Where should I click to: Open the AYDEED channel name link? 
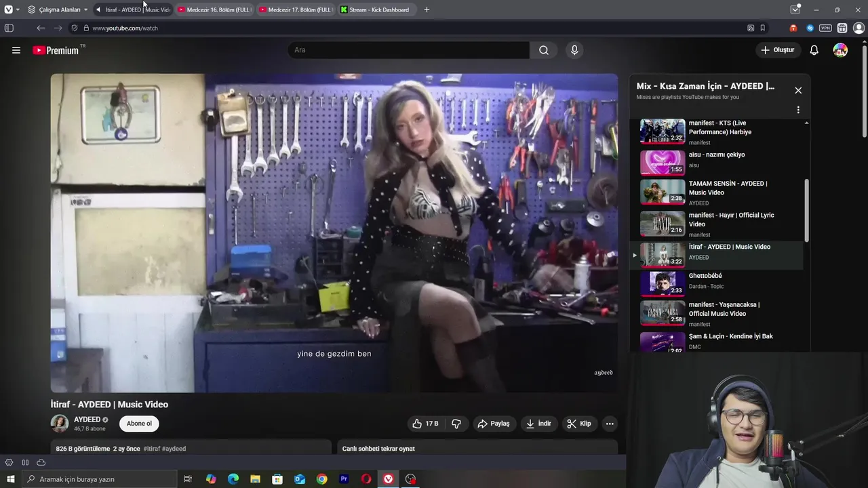(87, 420)
